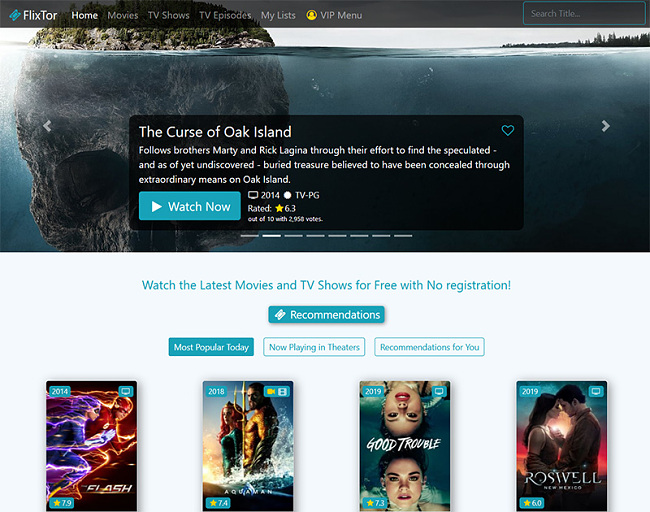The image size is (650, 512).
Task: Open My Lists menu
Action: click(278, 15)
